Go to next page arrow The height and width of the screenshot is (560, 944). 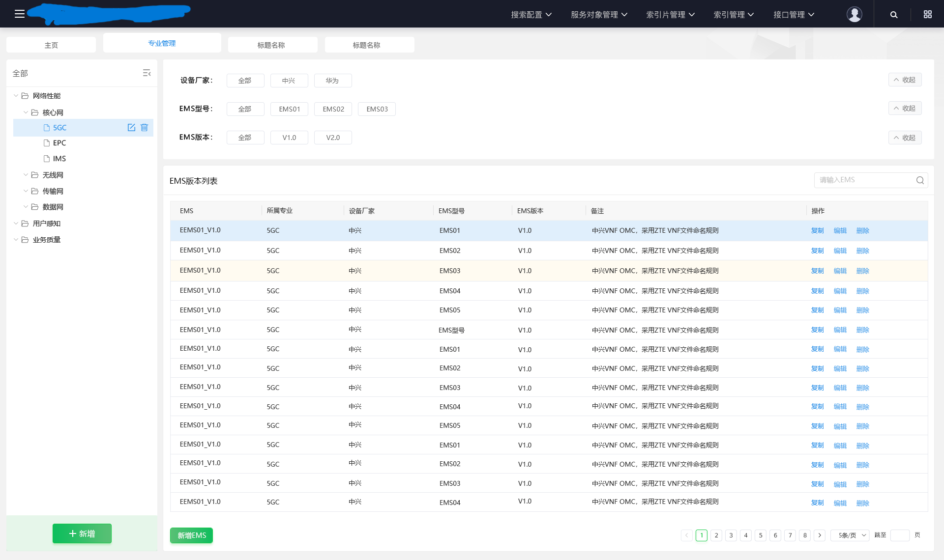pos(820,535)
